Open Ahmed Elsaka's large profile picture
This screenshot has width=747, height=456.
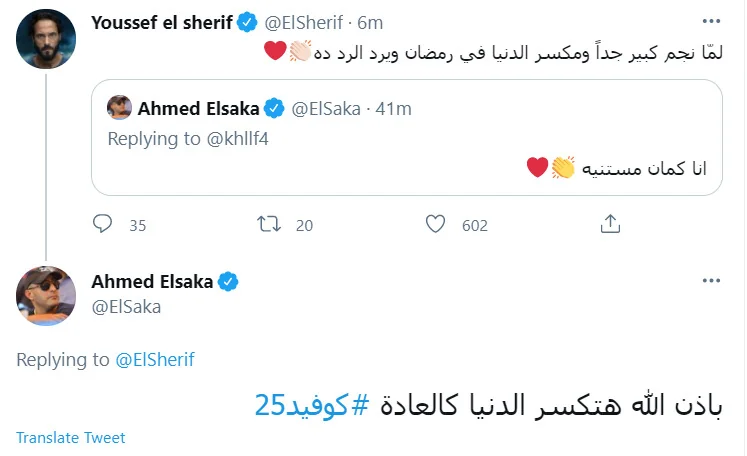click(x=46, y=295)
